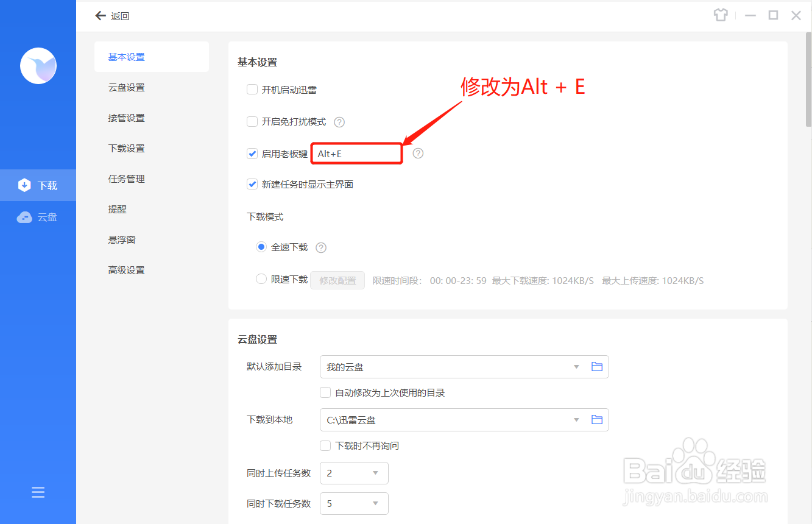812x524 pixels.
Task: Click folder icon in 默认添加目录 field
Action: point(597,367)
